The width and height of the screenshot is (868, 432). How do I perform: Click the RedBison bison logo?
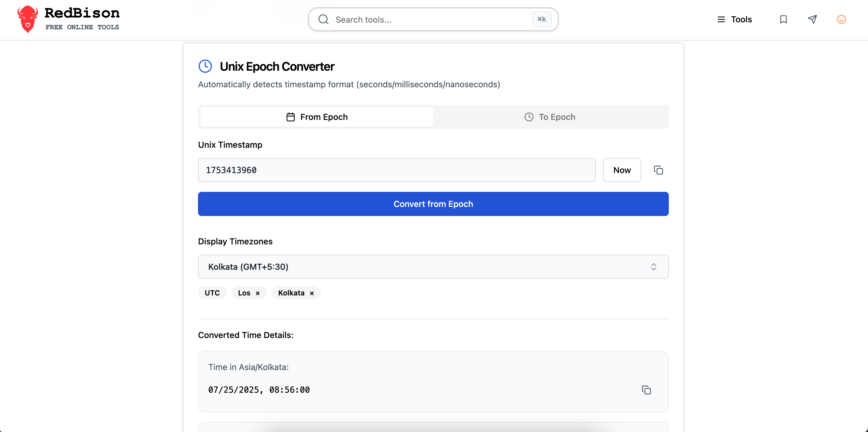pyautogui.click(x=28, y=19)
